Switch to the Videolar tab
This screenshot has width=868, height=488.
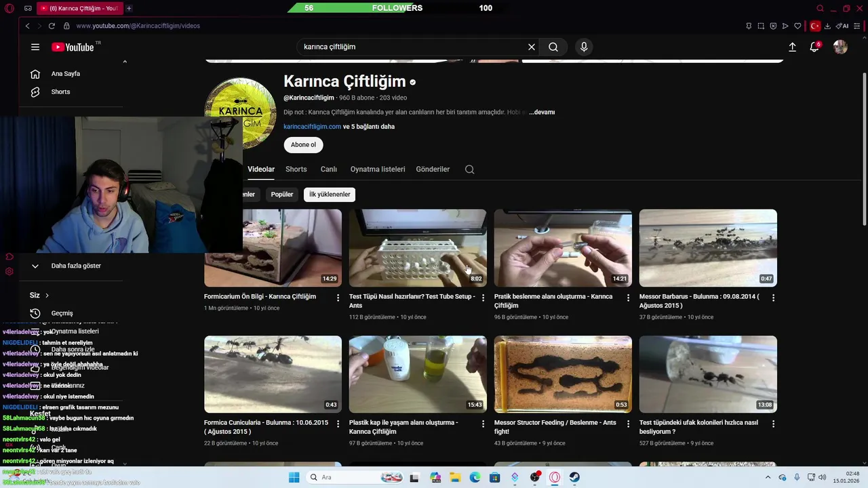click(261, 169)
